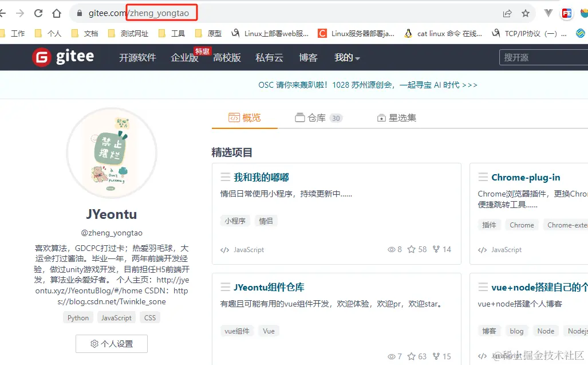This screenshot has height=365, width=588.
Task: Click the share page icon in address bar
Action: pyautogui.click(x=507, y=14)
